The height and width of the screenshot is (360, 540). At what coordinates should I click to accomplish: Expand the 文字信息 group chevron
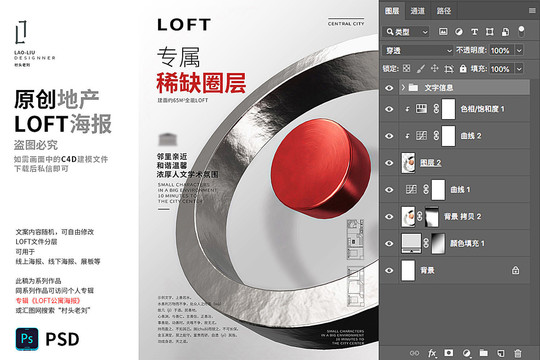403,88
